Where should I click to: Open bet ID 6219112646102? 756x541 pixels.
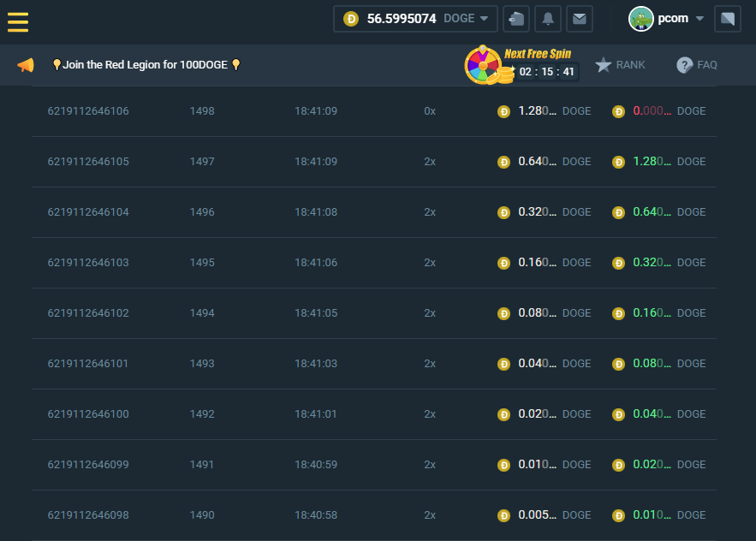(x=88, y=313)
